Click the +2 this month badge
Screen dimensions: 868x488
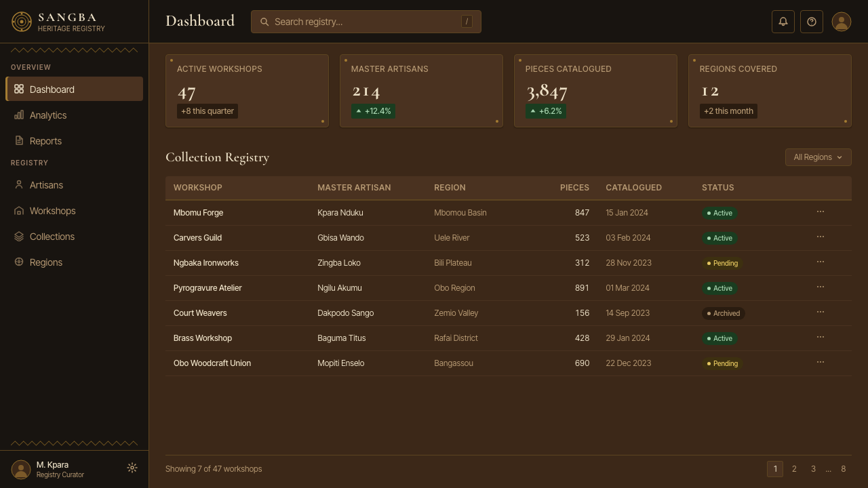[x=728, y=111]
